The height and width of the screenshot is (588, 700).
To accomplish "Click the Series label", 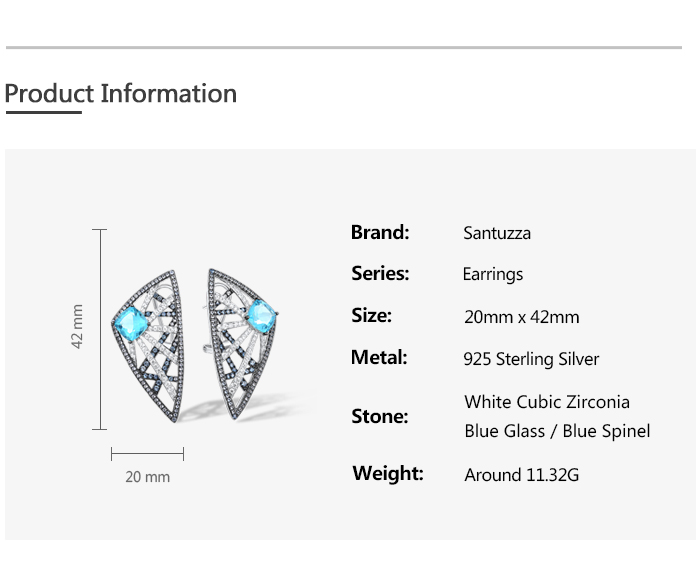I will 380,273.
